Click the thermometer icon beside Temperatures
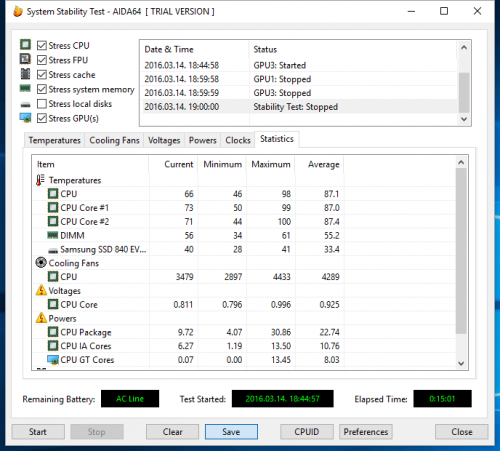500x451 pixels. click(40, 180)
